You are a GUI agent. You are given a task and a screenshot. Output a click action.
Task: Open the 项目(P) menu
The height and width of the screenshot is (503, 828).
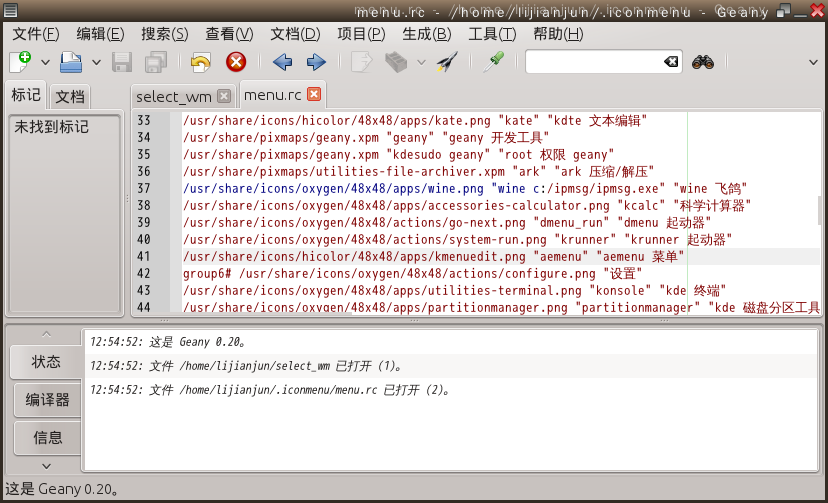[361, 34]
